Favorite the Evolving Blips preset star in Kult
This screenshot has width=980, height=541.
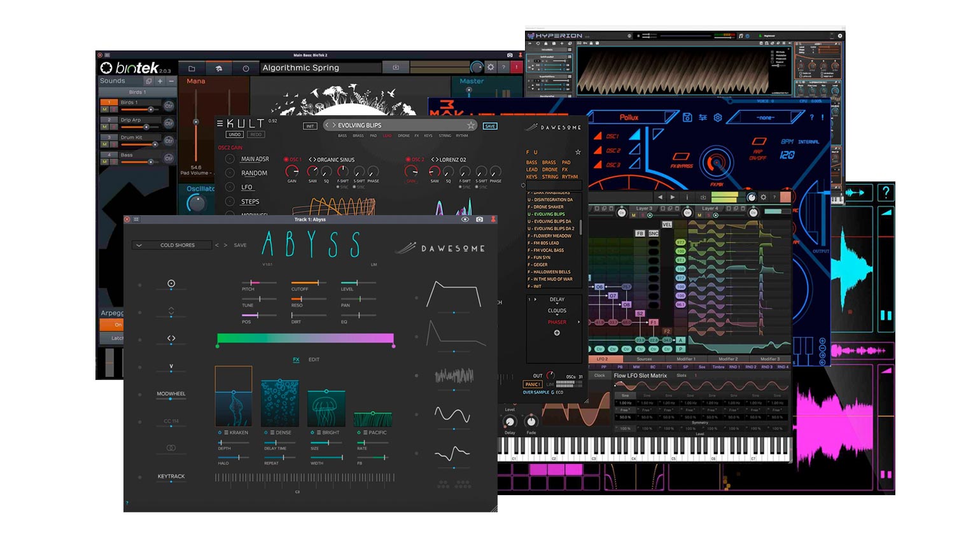click(x=471, y=125)
